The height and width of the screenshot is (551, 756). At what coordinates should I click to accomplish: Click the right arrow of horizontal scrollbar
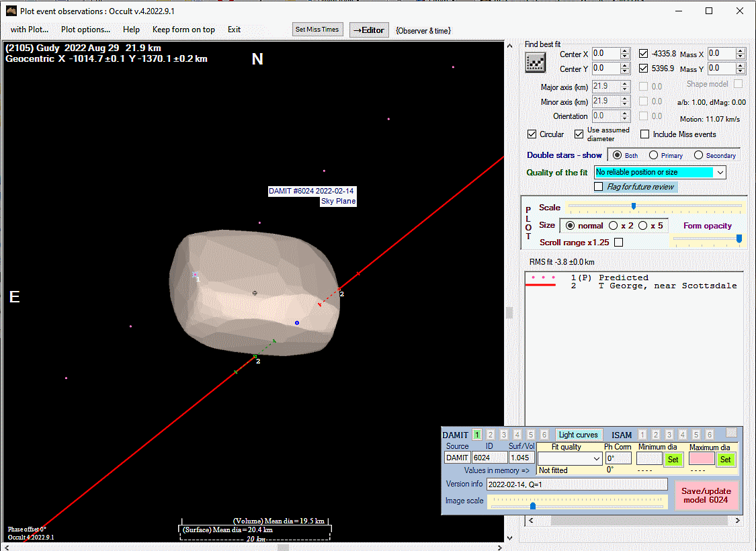738,521
